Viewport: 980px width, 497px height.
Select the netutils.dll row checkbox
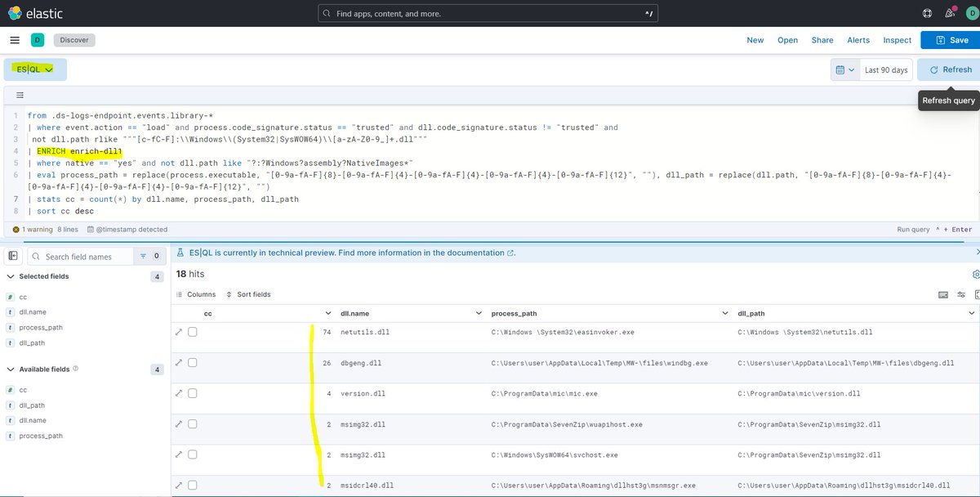click(193, 332)
